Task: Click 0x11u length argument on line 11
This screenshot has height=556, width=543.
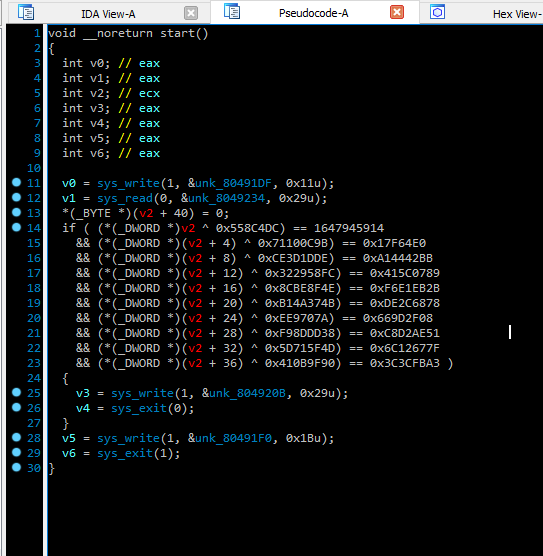Action: [x=303, y=183]
